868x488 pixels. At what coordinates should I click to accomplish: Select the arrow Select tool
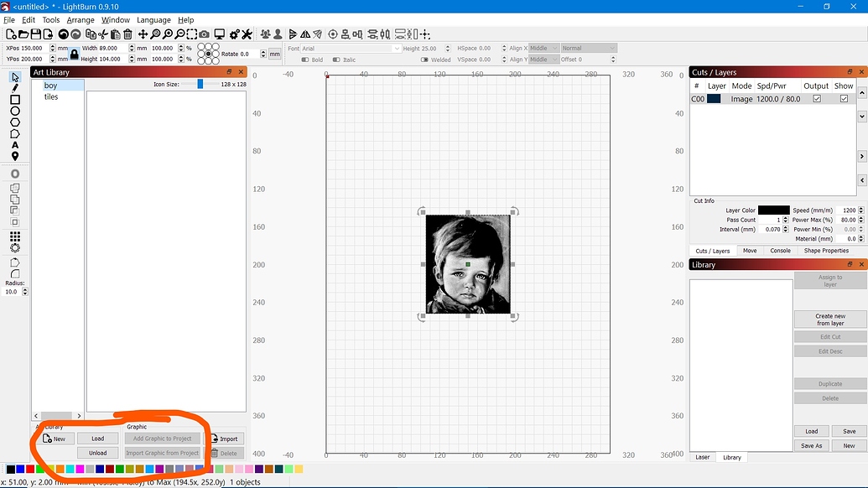(15, 77)
